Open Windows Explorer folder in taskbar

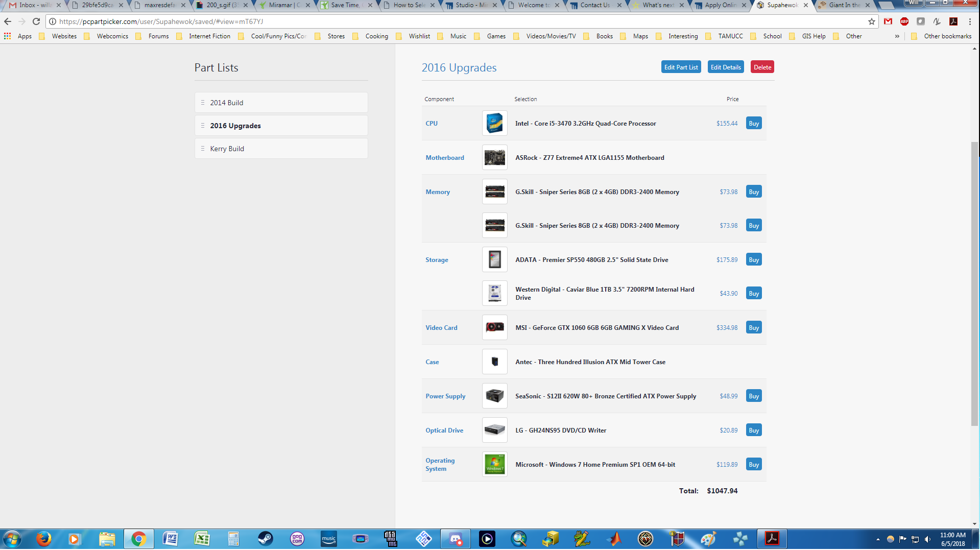107,539
